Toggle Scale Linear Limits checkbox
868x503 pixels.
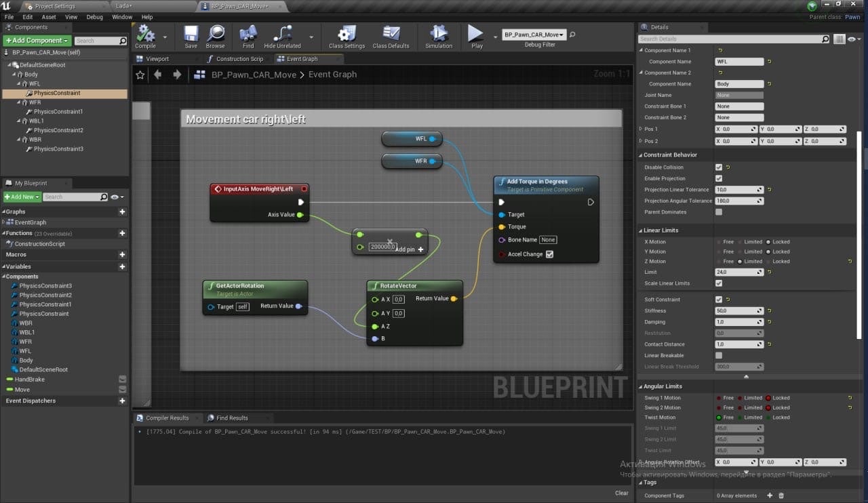pyautogui.click(x=719, y=283)
